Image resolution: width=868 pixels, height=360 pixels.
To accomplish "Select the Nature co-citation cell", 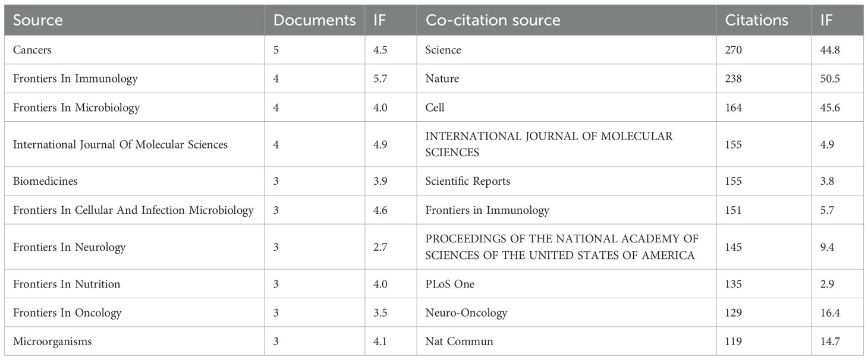I will (442, 78).
